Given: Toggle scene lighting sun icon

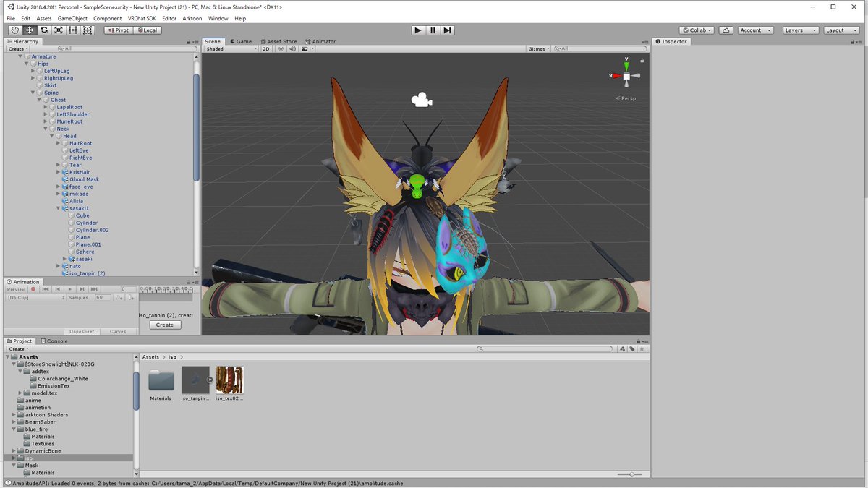Looking at the screenshot, I should pyautogui.click(x=281, y=48).
